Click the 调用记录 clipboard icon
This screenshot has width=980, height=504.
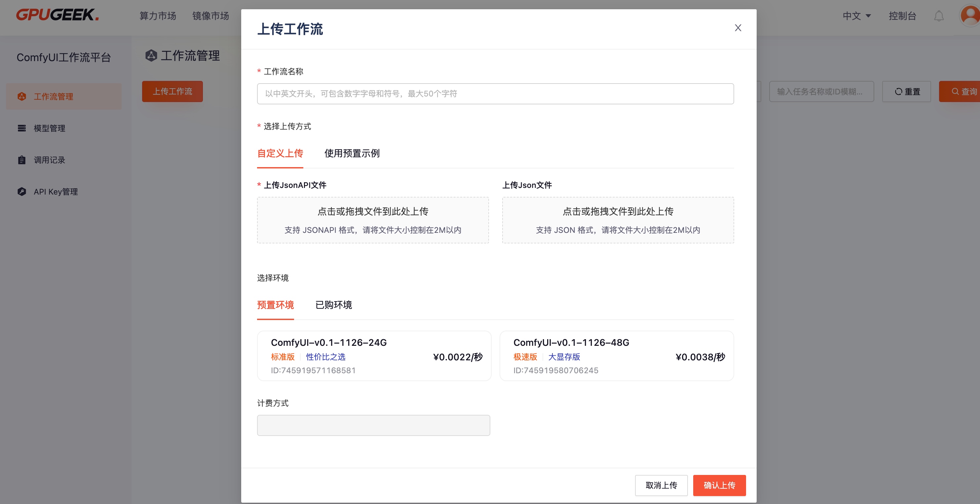[x=22, y=160]
